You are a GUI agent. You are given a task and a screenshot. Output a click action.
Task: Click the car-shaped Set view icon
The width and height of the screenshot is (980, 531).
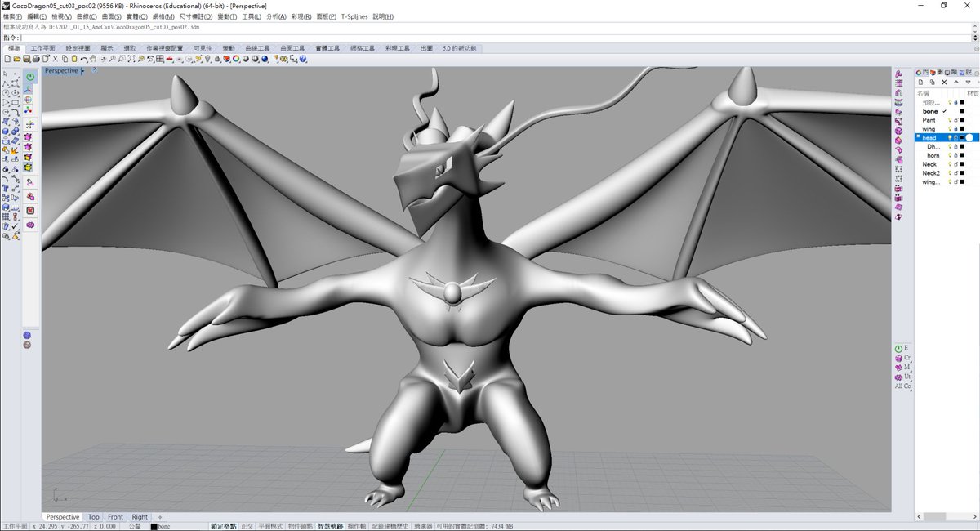[169, 59]
